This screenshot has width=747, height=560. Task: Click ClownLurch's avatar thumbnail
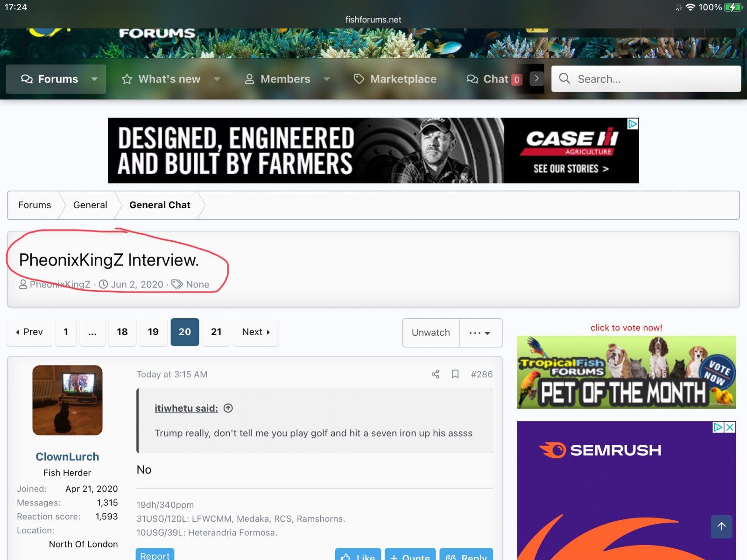click(x=67, y=400)
